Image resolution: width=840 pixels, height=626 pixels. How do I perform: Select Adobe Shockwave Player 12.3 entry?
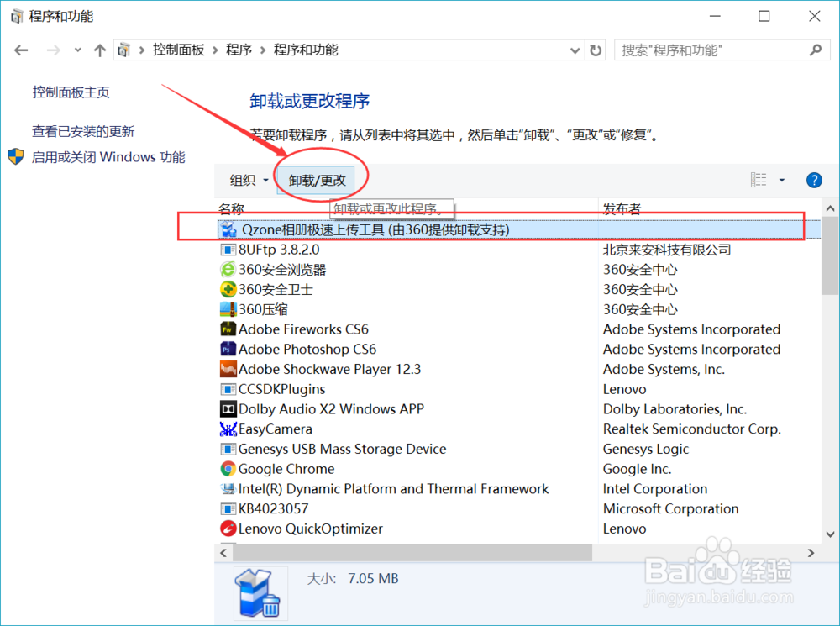click(x=329, y=369)
